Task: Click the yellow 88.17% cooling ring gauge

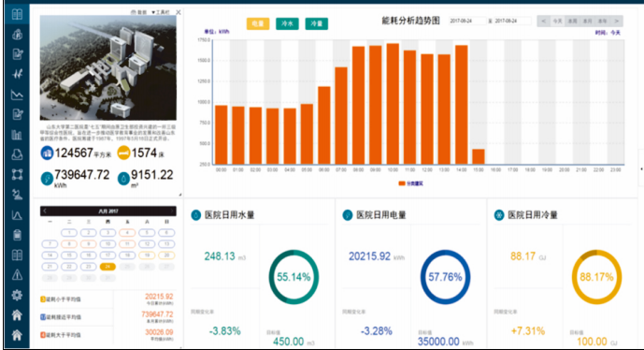Action: [x=596, y=277]
